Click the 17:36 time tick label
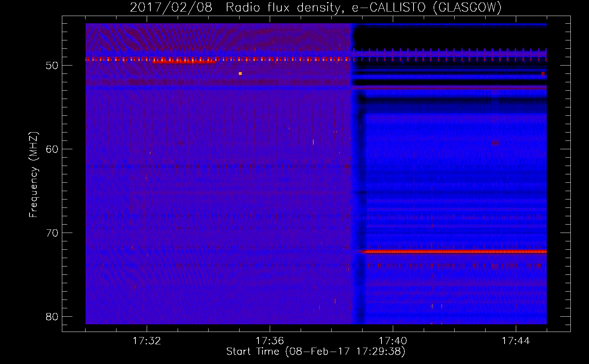 coord(270,341)
